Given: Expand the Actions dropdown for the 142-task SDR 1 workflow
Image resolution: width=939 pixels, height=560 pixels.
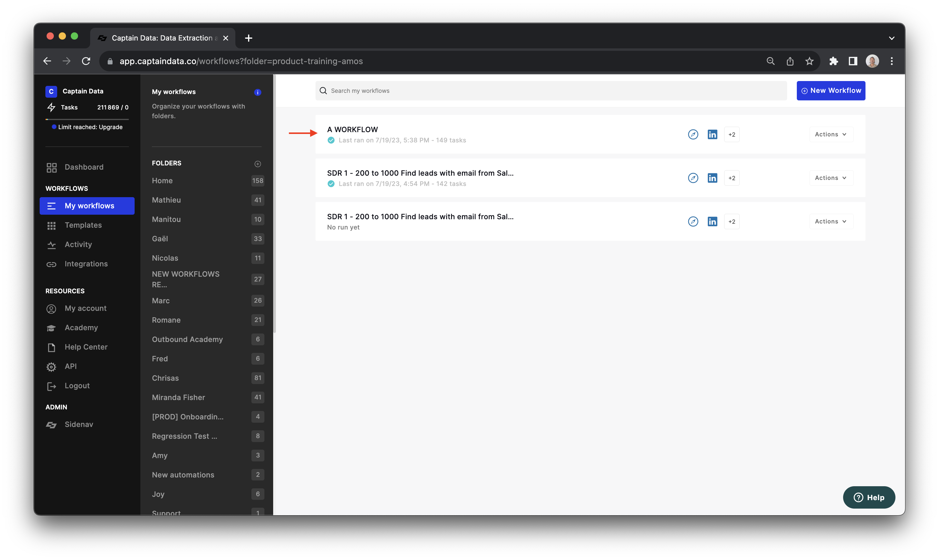Looking at the screenshot, I should (831, 178).
